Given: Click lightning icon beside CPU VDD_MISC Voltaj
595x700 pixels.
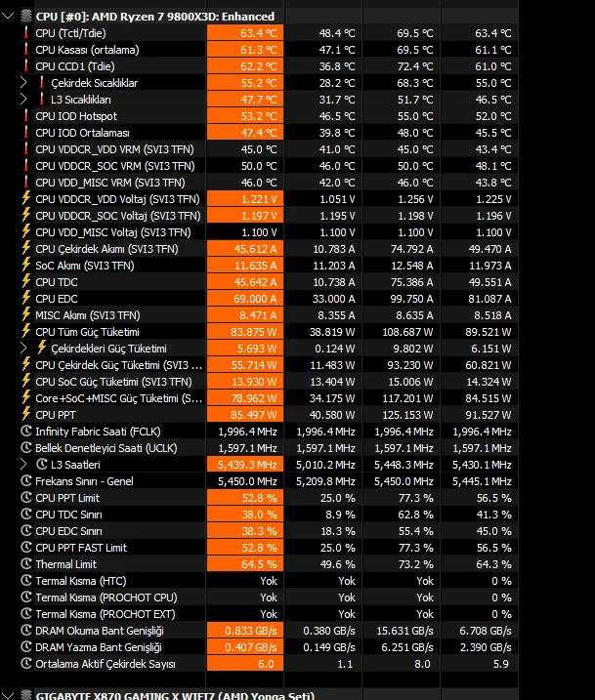Looking at the screenshot, I should click(26, 231).
